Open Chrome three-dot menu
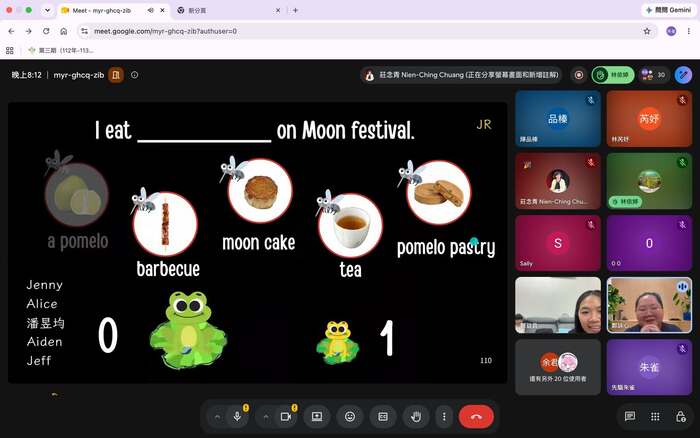Screen dimensions: 700x438 coord(689,31)
